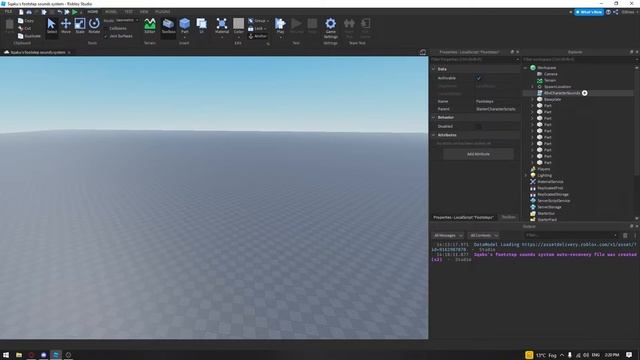Click the Cut button in Clipboard
The height and width of the screenshot is (360, 640).
click(x=24, y=29)
